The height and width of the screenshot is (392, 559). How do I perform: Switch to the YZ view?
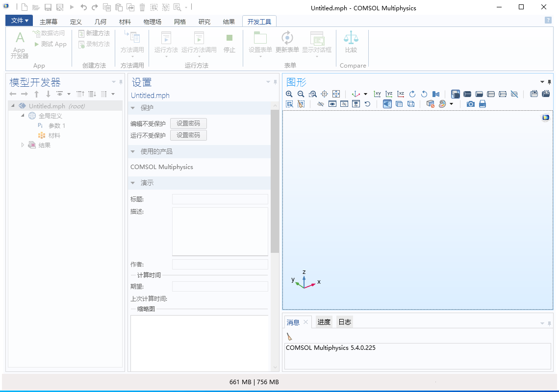click(x=389, y=94)
